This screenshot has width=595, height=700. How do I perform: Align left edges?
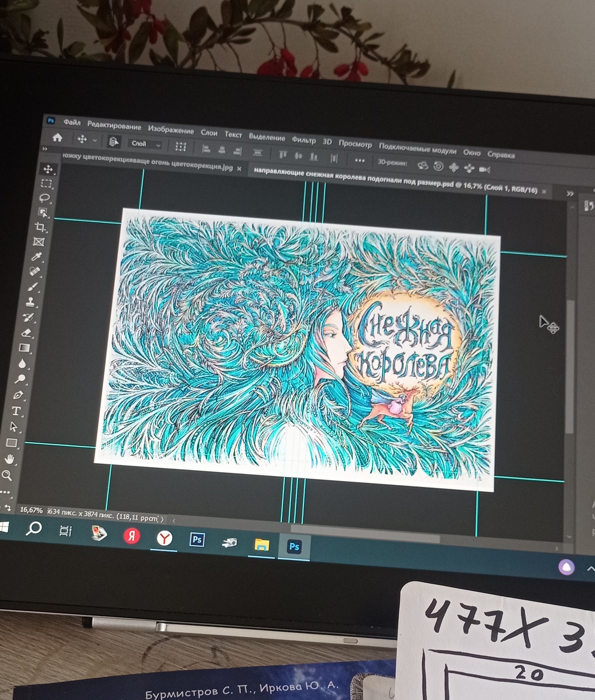pos(206,149)
